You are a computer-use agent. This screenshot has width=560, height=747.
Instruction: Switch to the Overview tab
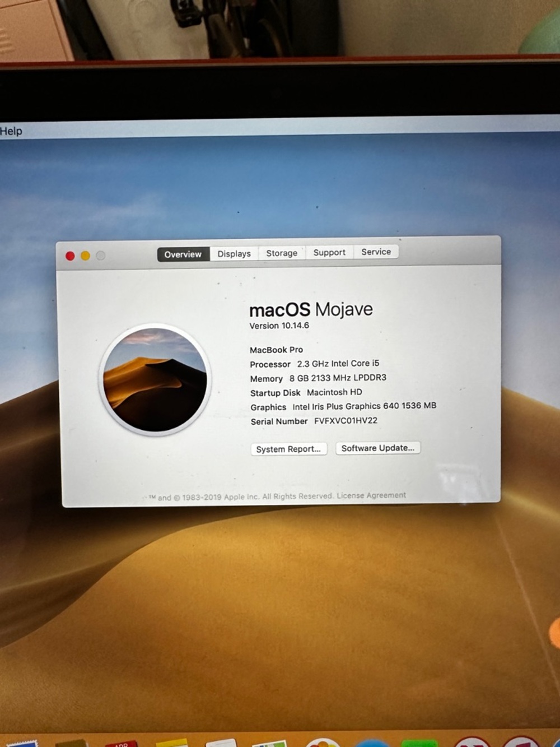[x=183, y=254]
